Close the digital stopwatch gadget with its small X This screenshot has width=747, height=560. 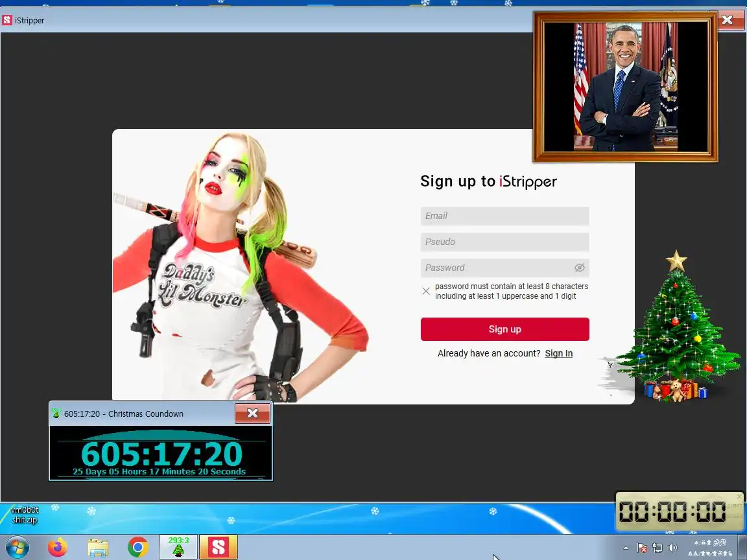[739, 496]
